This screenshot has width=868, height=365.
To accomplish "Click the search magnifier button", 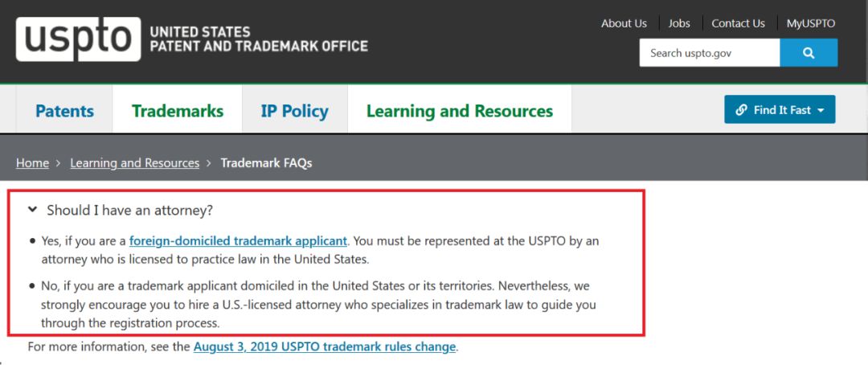I will point(809,53).
